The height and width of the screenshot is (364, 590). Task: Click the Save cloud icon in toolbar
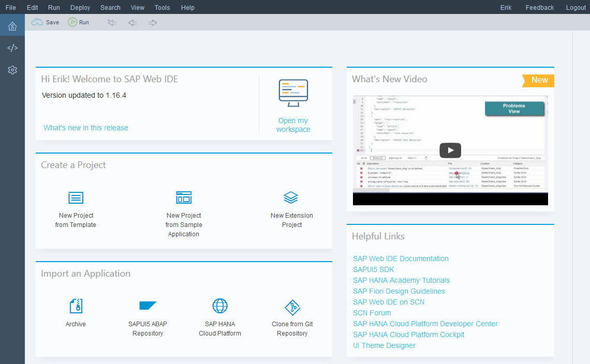37,22
